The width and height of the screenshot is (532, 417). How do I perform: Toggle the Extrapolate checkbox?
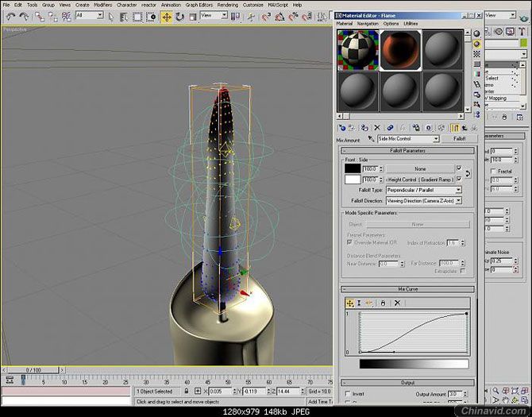click(x=462, y=271)
